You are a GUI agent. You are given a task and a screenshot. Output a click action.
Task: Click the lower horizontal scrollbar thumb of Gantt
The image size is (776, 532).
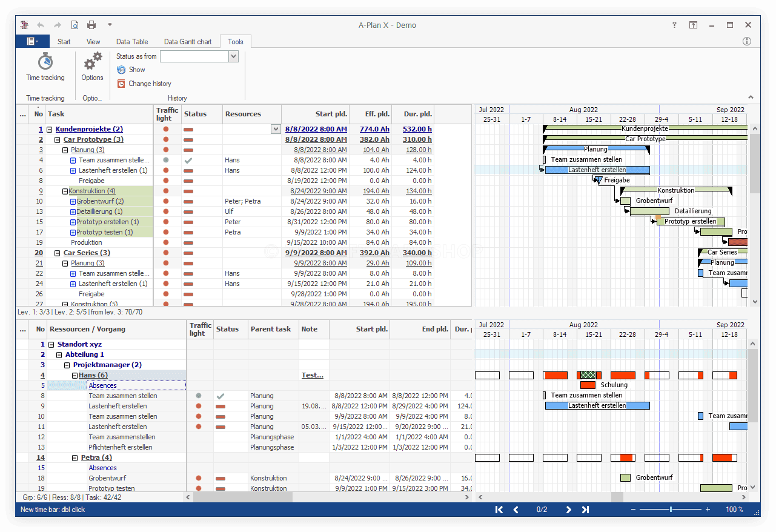click(x=617, y=497)
